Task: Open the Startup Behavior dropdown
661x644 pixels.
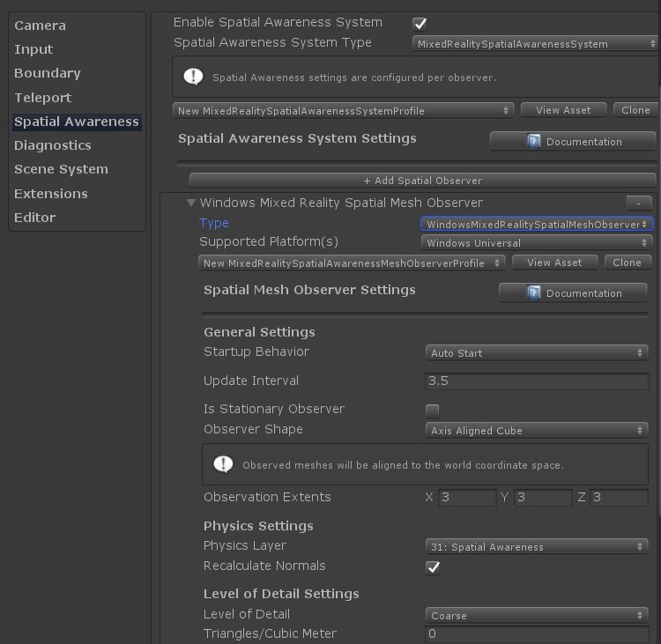Action: point(537,353)
